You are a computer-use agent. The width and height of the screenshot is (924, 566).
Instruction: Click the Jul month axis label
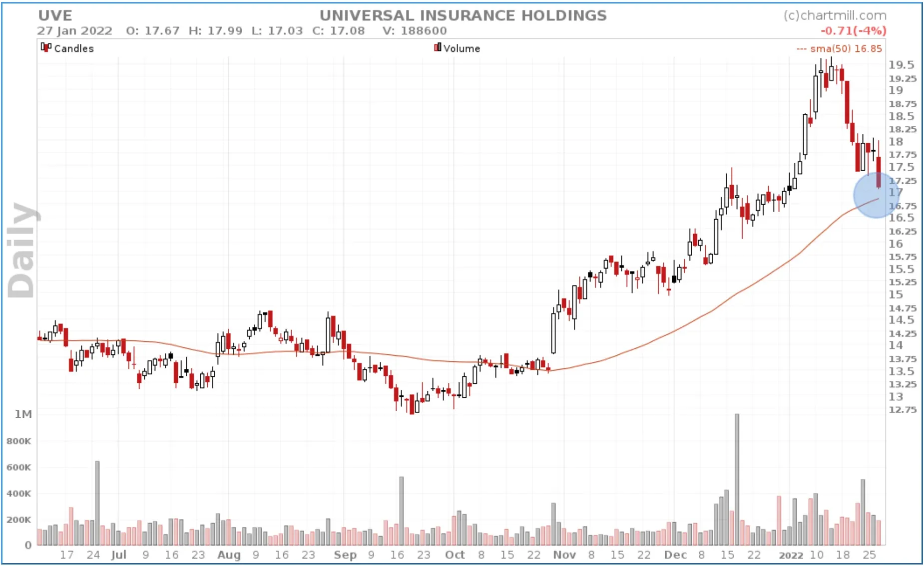(118, 555)
